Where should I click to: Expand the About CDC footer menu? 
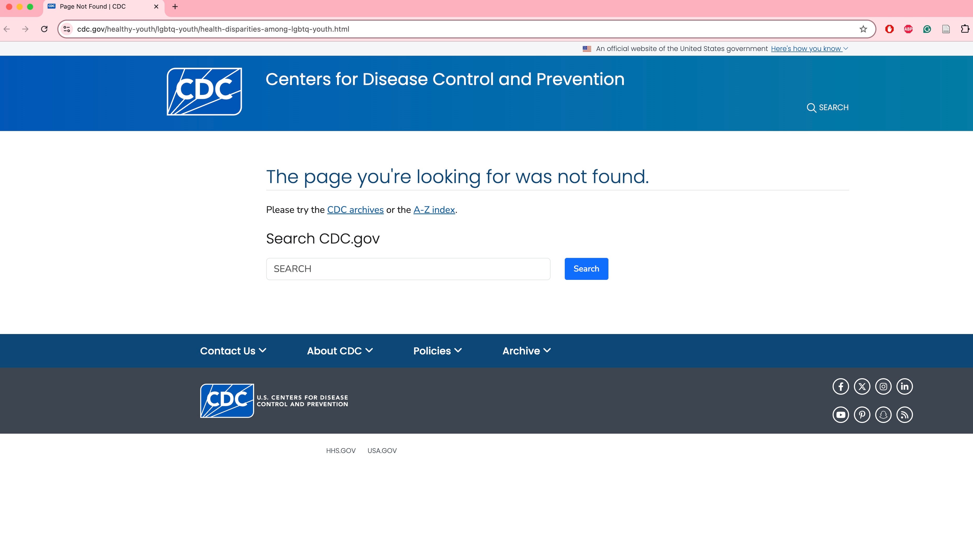click(340, 351)
